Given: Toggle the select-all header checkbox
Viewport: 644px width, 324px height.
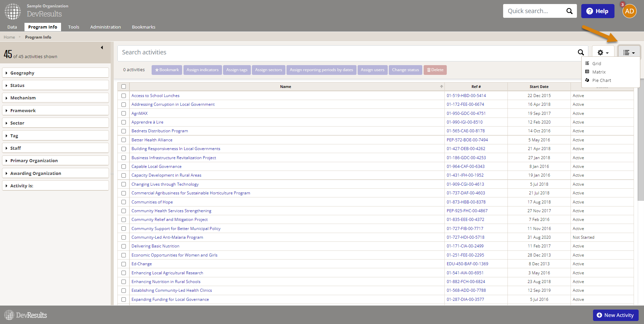Looking at the screenshot, I should pos(123,87).
